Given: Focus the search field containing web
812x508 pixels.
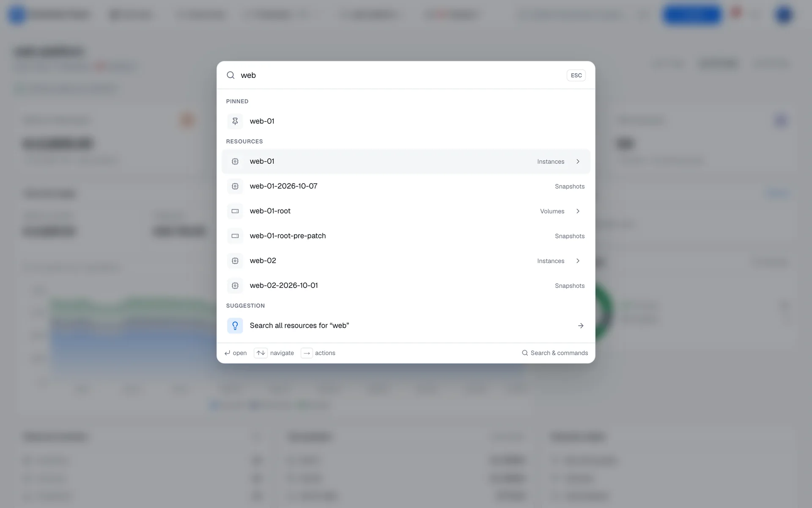Looking at the screenshot, I should point(400,75).
